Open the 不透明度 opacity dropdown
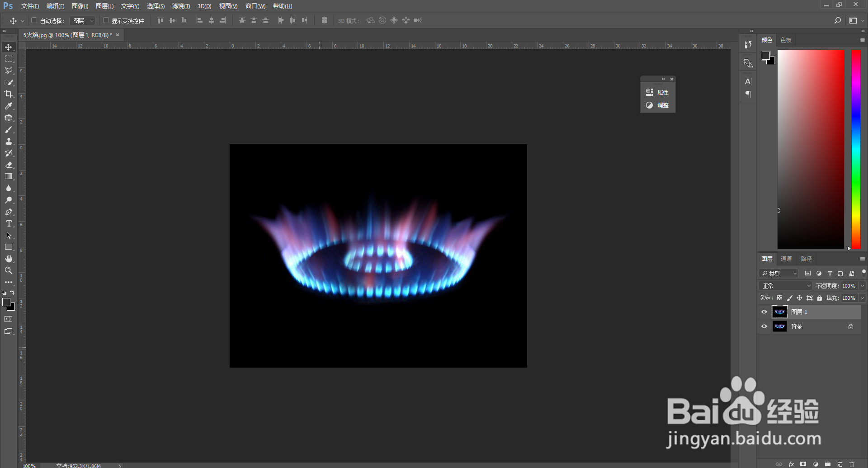 (862, 286)
